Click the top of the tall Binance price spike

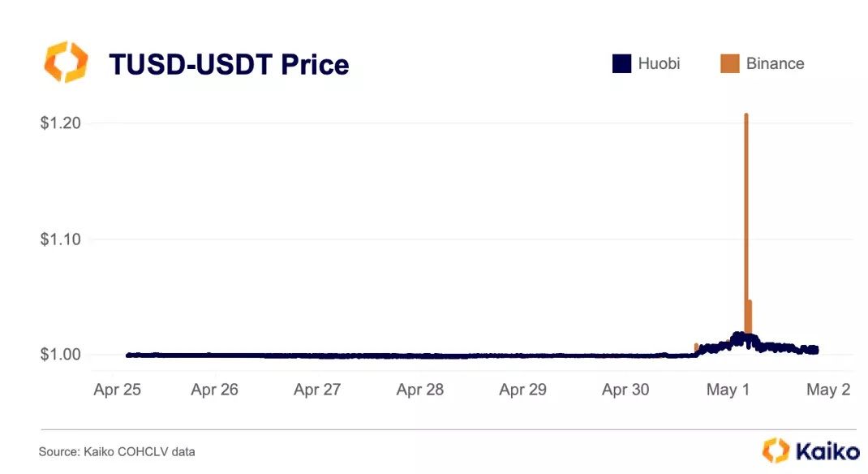click(x=746, y=115)
